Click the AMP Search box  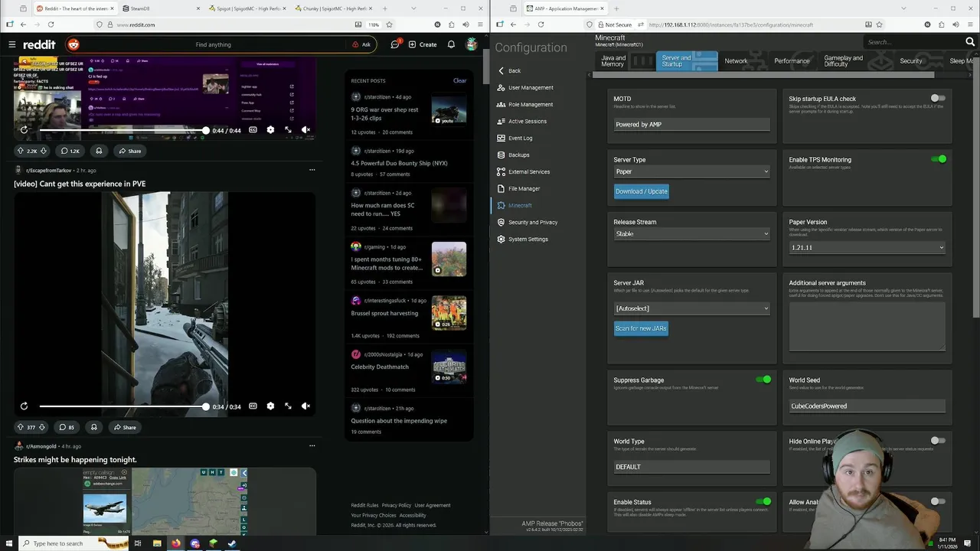pyautogui.click(x=913, y=42)
